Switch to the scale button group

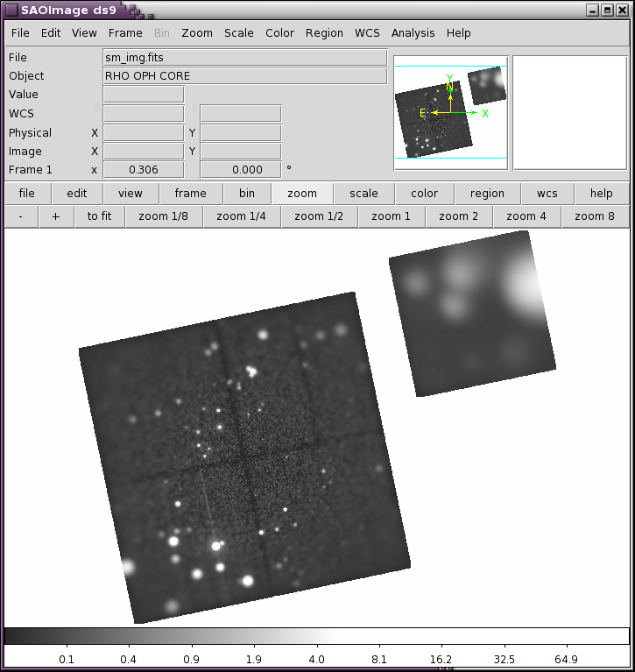pos(363,194)
